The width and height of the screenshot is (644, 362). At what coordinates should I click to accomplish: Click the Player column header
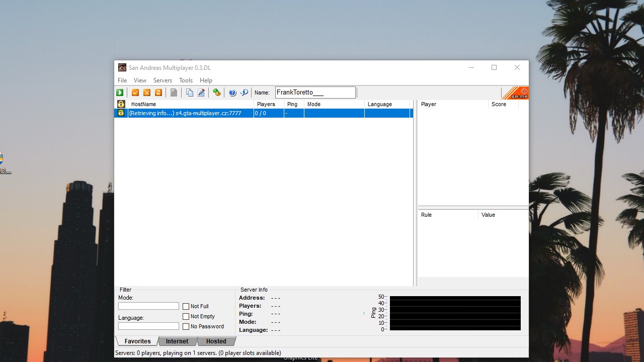(x=453, y=104)
